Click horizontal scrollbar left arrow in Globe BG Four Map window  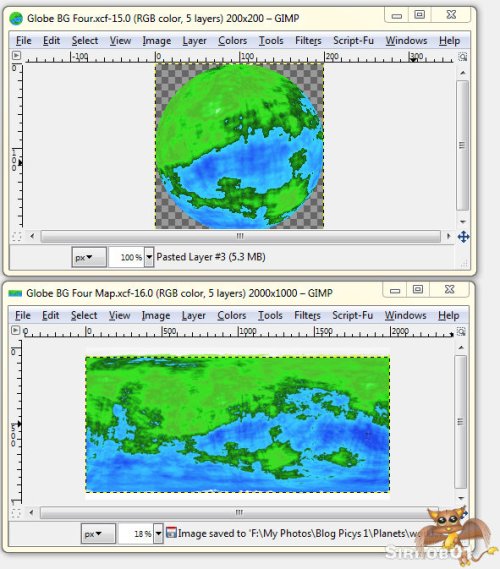[32, 513]
